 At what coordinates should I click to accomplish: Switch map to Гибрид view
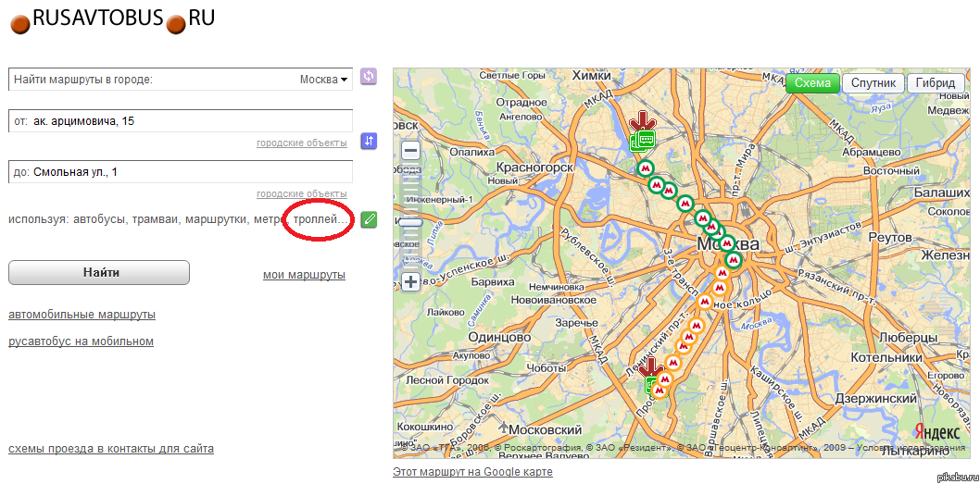tap(935, 83)
